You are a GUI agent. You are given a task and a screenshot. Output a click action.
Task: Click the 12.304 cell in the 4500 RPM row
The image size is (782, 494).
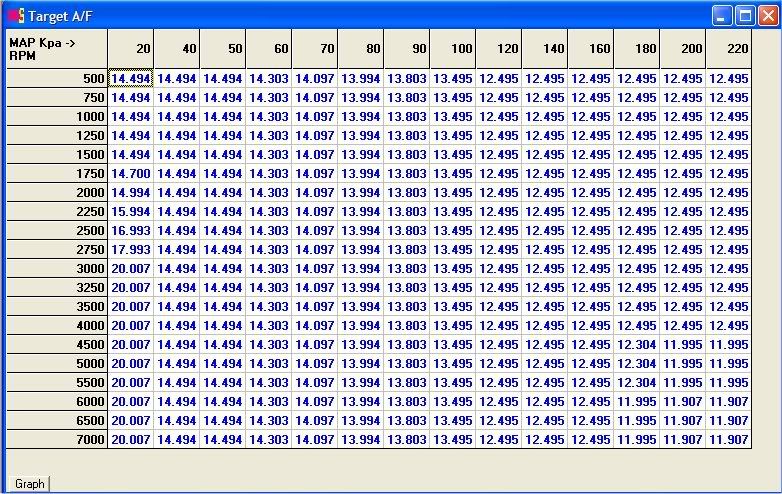pos(637,345)
